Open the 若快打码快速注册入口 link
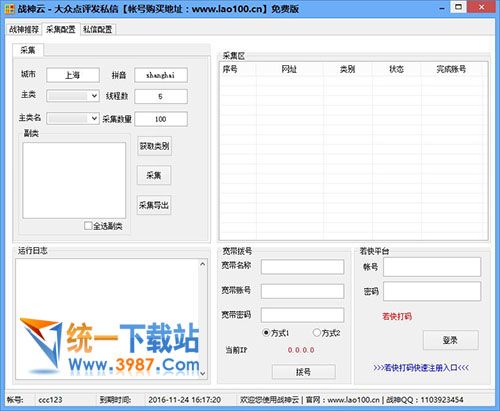 421,368
